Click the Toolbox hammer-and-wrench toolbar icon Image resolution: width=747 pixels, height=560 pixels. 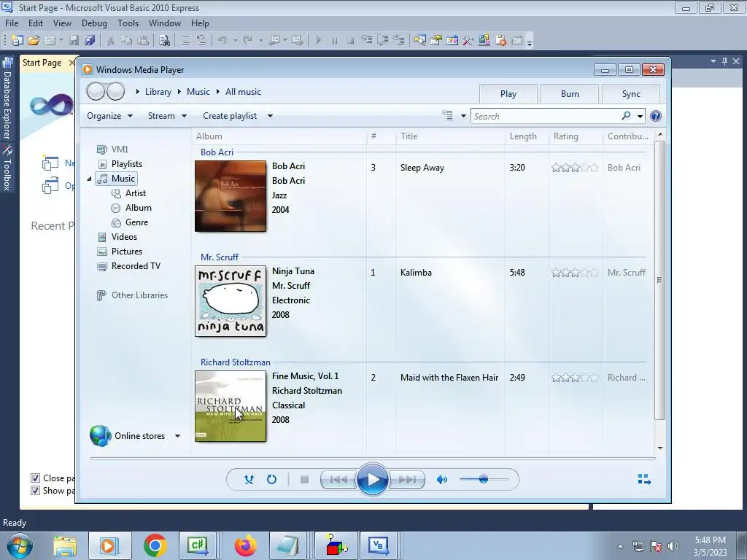coord(468,41)
